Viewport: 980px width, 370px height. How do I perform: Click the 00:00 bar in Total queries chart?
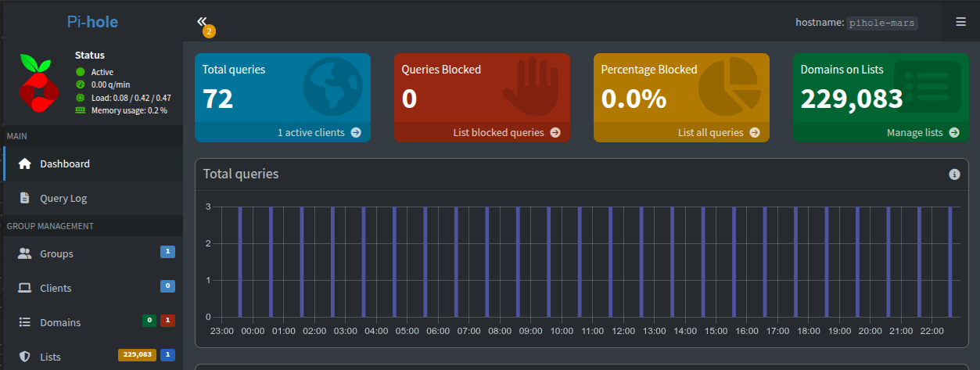240,262
